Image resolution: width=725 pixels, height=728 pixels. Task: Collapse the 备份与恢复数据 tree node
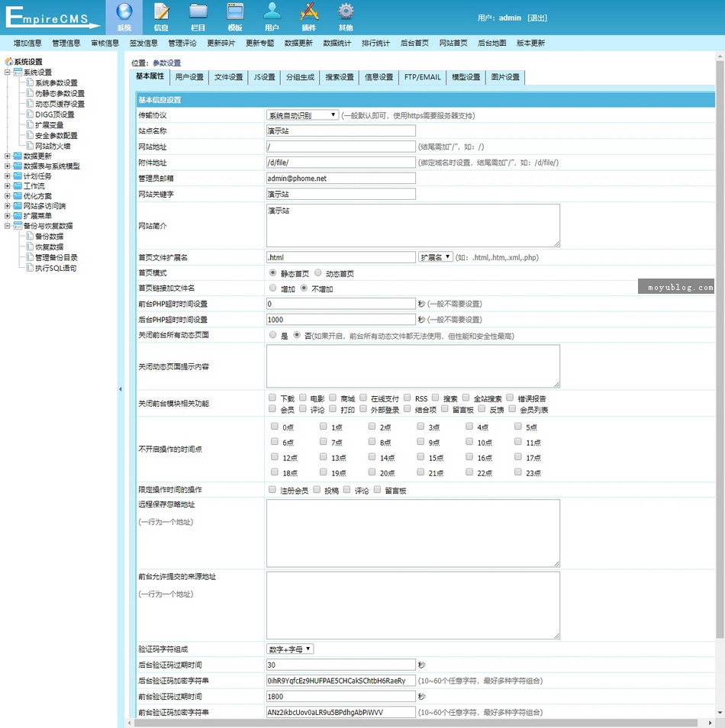(x=8, y=226)
